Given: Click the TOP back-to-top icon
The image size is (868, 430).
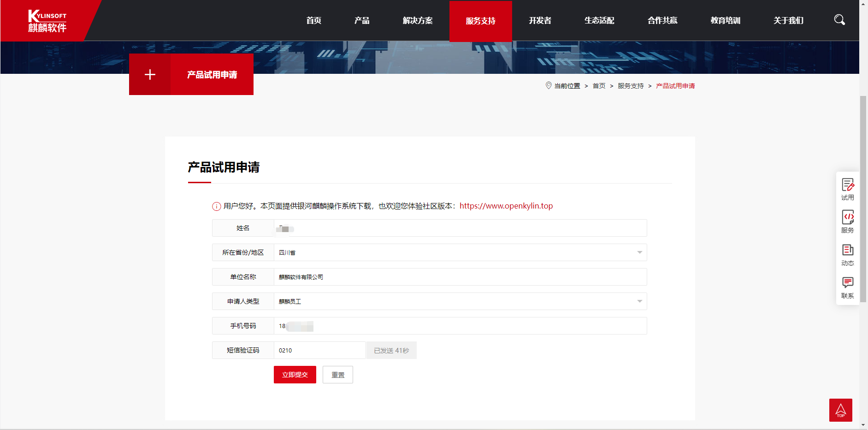Looking at the screenshot, I should (840, 410).
